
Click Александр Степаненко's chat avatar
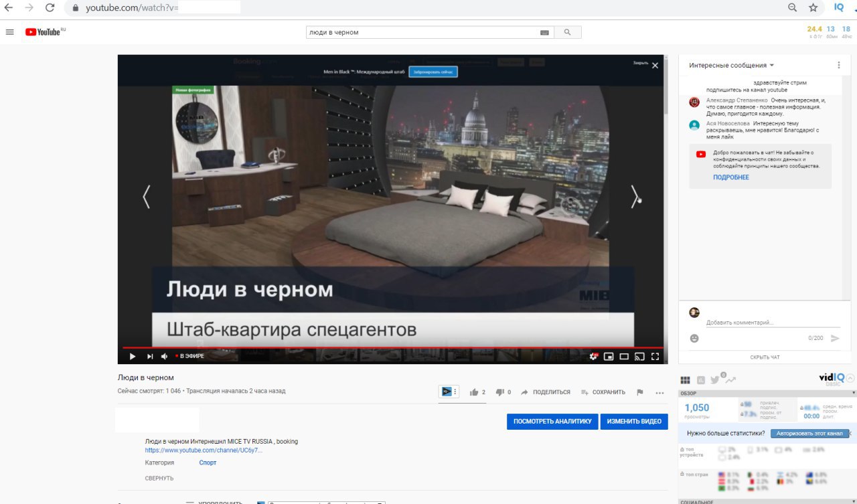(x=694, y=102)
